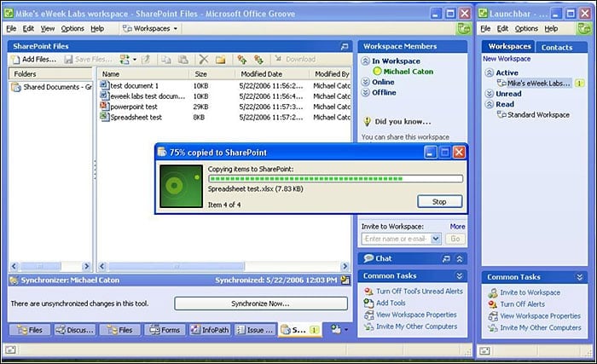Viewport: 597px width, 364px height.
Task: Open the Workspaces dropdown in main toolbar
Action: point(150,28)
